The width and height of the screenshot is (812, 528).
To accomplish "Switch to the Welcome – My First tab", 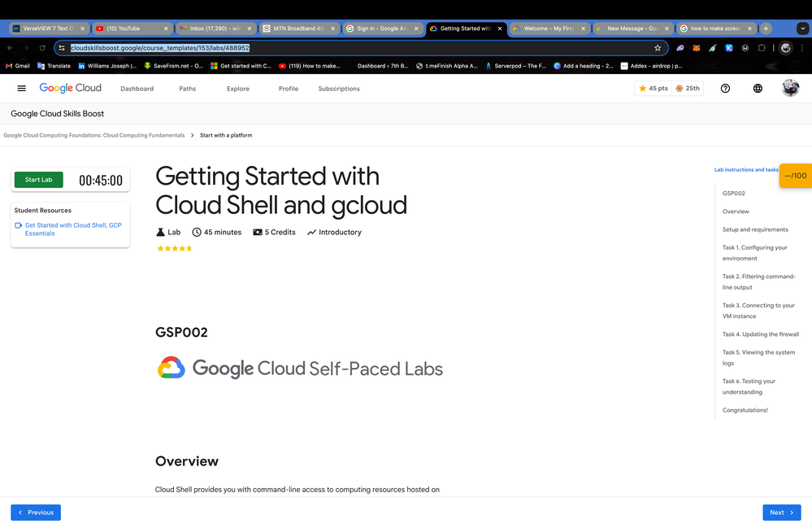I will tap(549, 28).
